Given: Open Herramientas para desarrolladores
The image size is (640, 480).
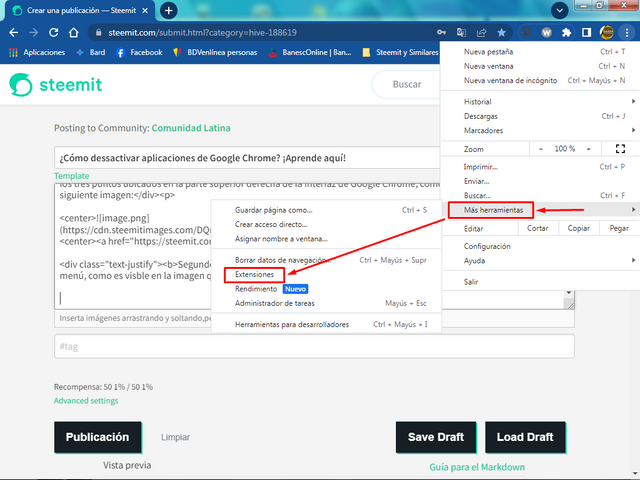Looking at the screenshot, I should (326, 324).
